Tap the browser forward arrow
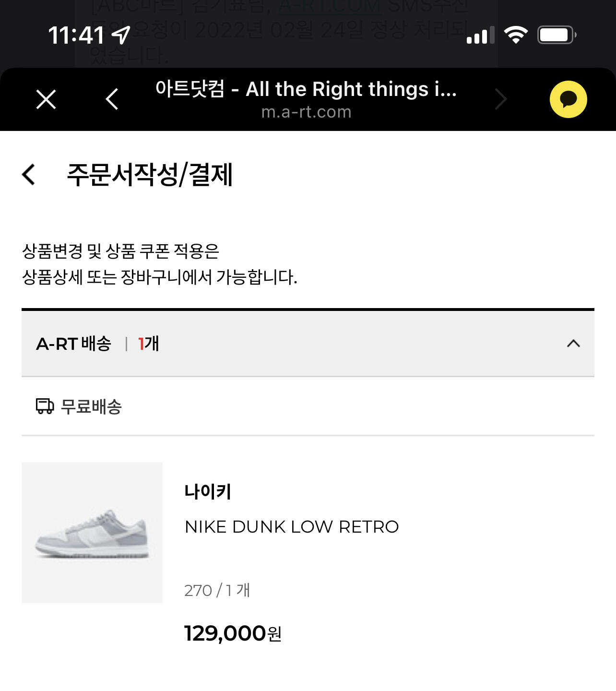The width and height of the screenshot is (616, 691). (x=501, y=99)
